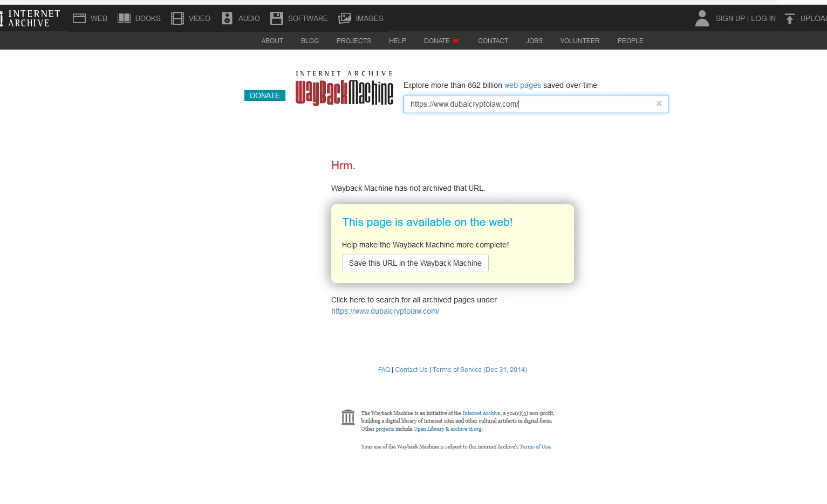Visit the archive-it.org link
The width and height of the screenshot is (827, 504).
coord(466,429)
